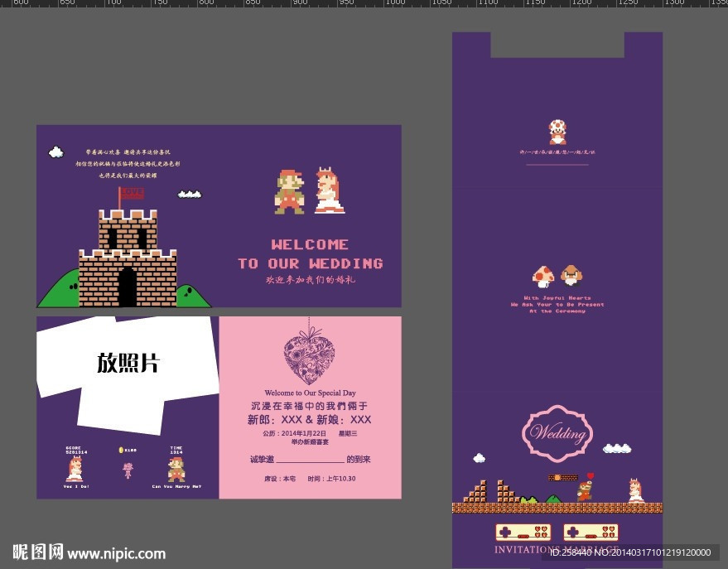Select the cloud right of the castle flag
Image resolution: width=728 pixels, height=569 pixels.
[190, 194]
